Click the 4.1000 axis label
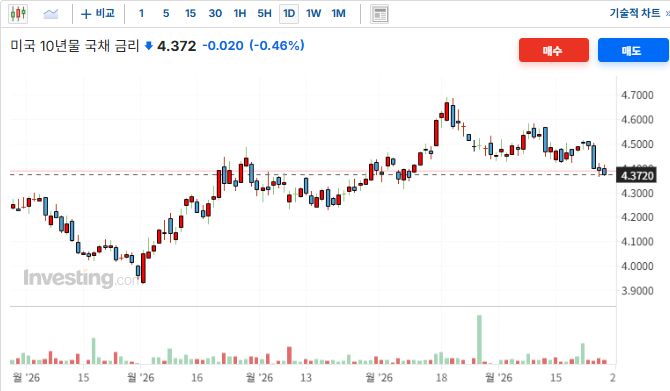Screen dimensions: 670x391 [x=637, y=241]
